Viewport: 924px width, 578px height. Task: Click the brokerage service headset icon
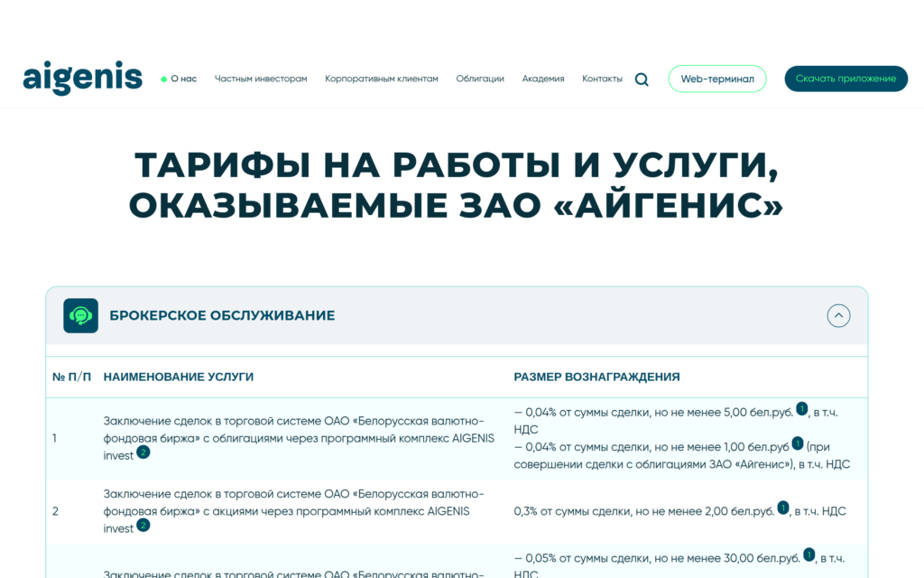(80, 315)
